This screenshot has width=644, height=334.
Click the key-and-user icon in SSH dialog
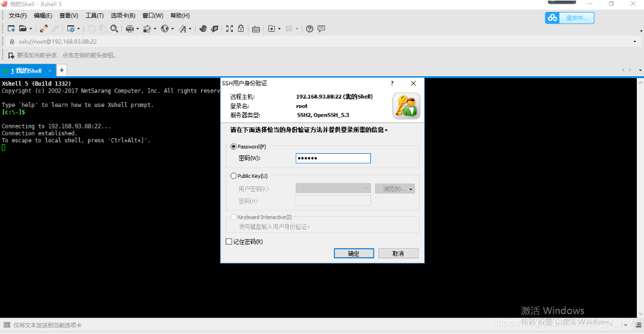click(406, 106)
